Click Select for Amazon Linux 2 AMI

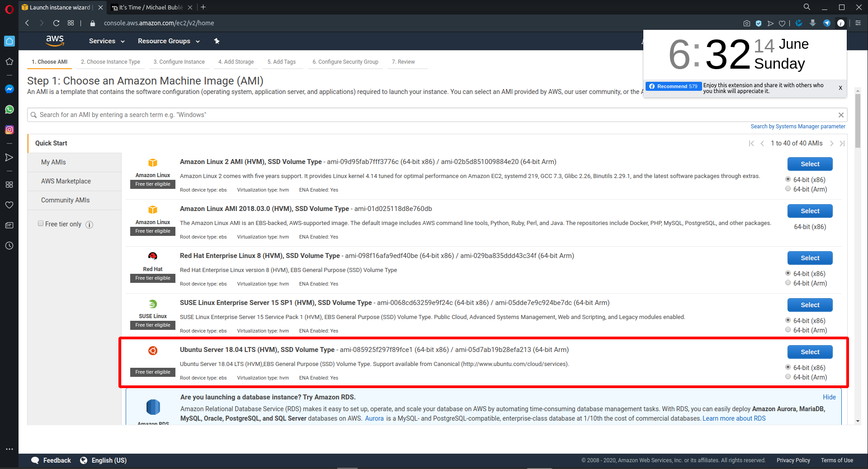click(x=810, y=164)
